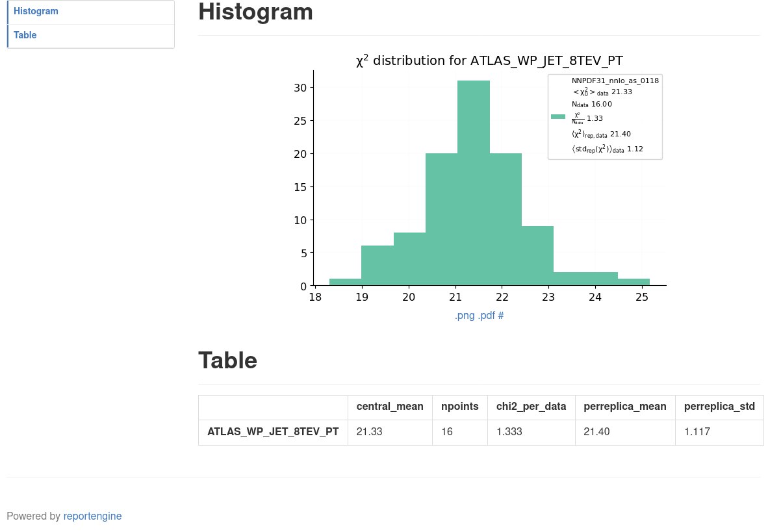Open the Histogram sidebar link
Image resolution: width=781 pixels, height=532 pixels.
36,12
